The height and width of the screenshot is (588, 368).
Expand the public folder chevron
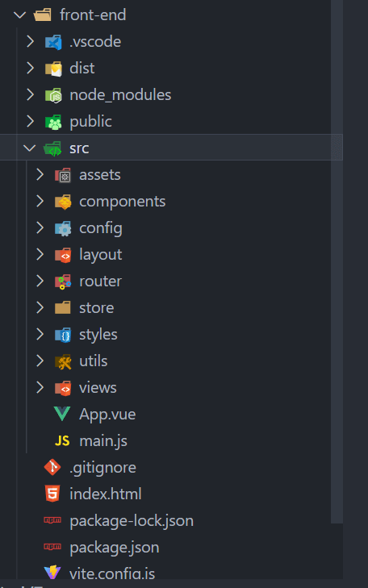[30, 122]
